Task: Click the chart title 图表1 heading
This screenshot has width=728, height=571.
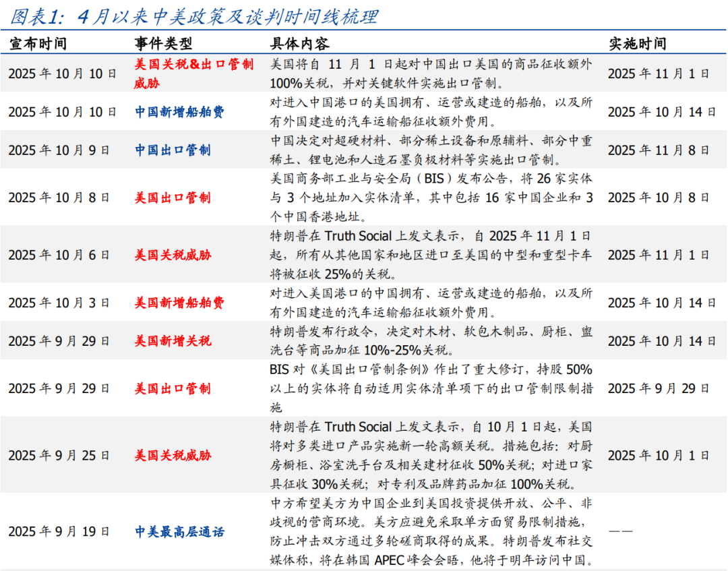Action: 195,16
